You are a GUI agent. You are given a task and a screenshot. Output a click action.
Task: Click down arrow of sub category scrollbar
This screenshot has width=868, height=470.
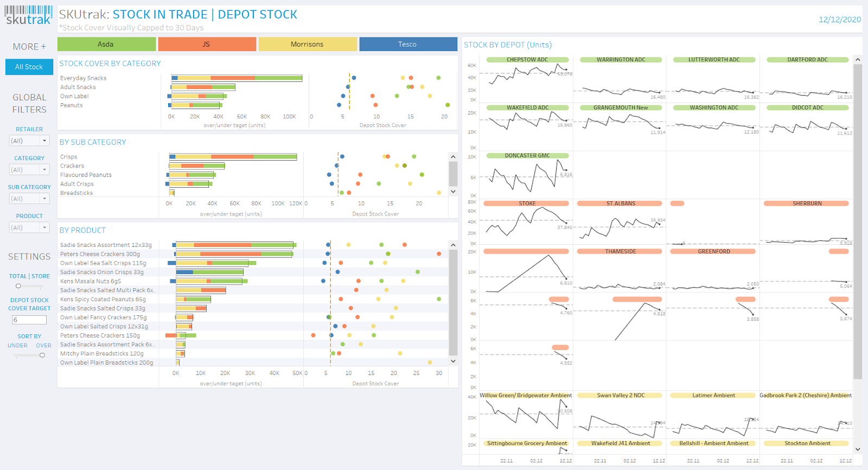(x=453, y=192)
